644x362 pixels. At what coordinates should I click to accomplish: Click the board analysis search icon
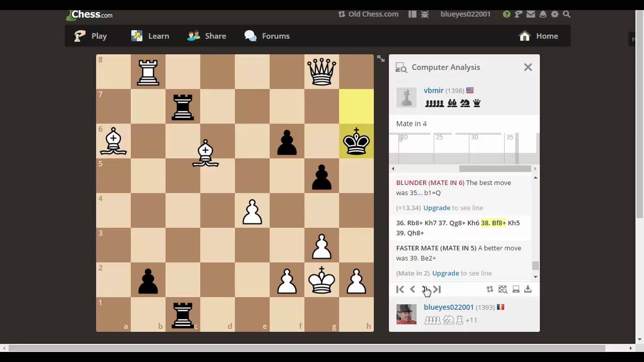[x=503, y=289]
